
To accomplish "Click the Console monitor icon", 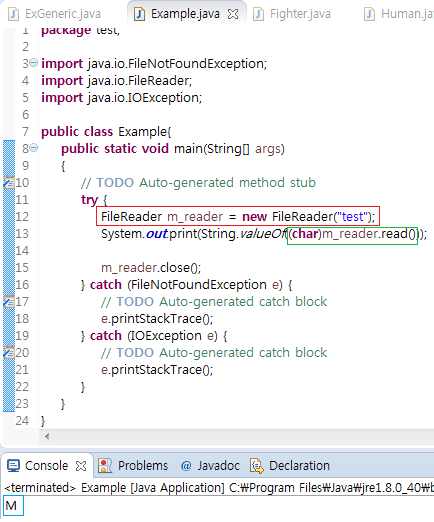I will [14, 466].
